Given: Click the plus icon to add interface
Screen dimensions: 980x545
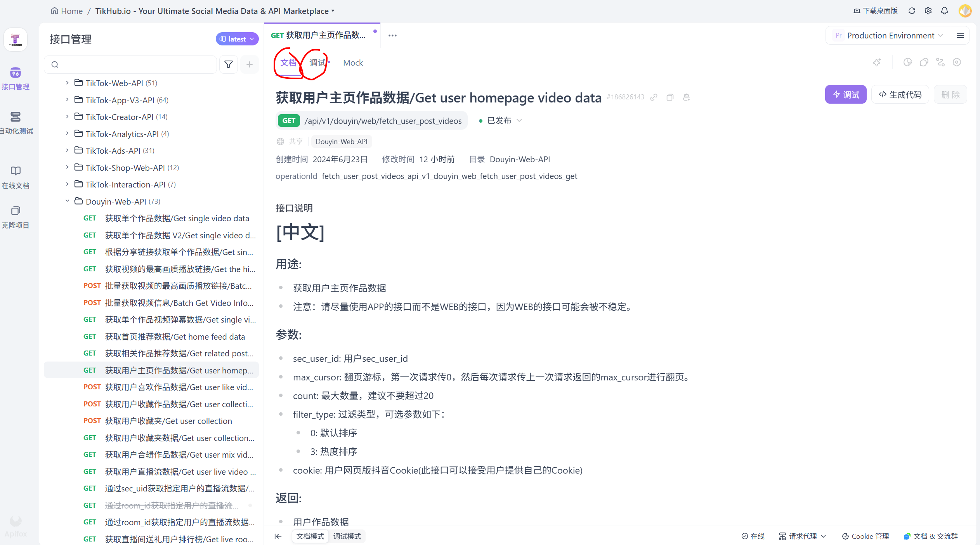Looking at the screenshot, I should [250, 64].
